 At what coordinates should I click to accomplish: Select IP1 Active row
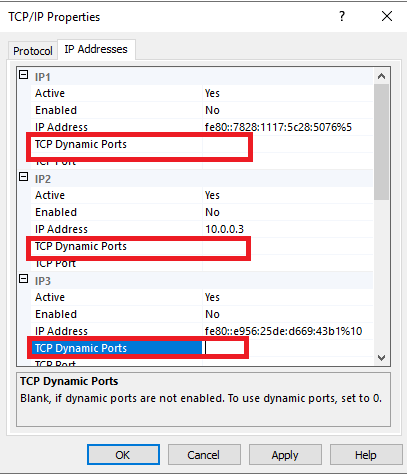[202, 93]
